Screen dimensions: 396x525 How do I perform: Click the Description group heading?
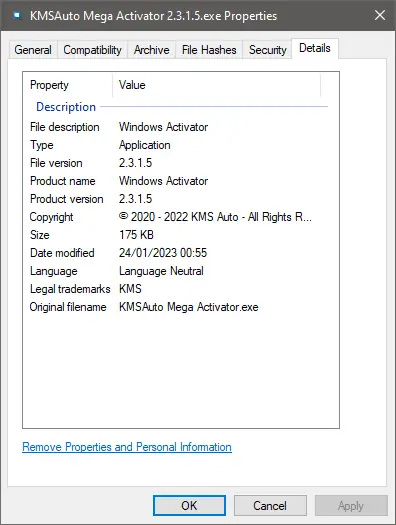pos(66,107)
